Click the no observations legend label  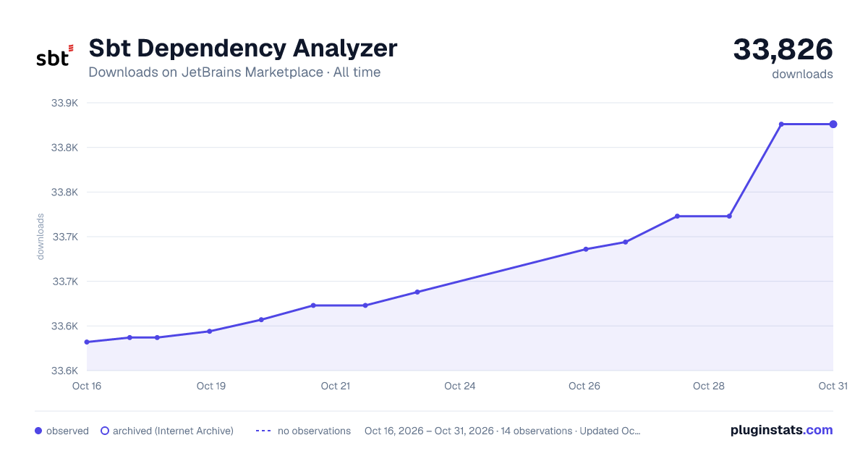click(314, 431)
